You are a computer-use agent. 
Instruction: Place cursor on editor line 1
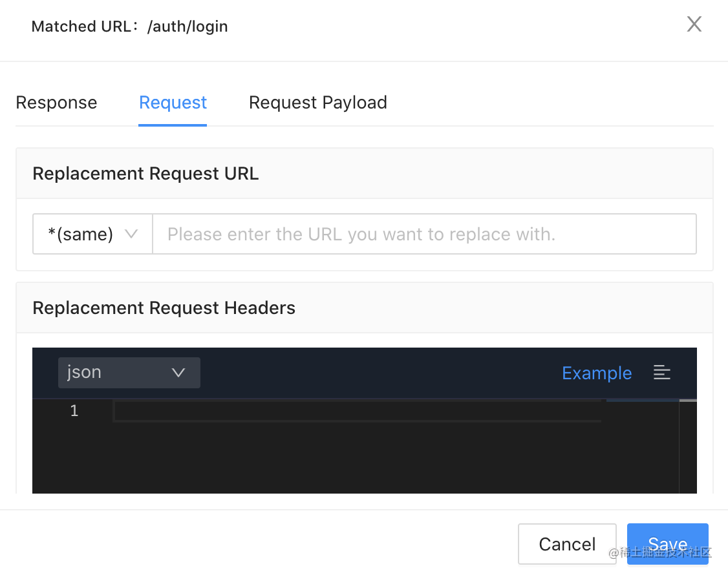point(358,411)
